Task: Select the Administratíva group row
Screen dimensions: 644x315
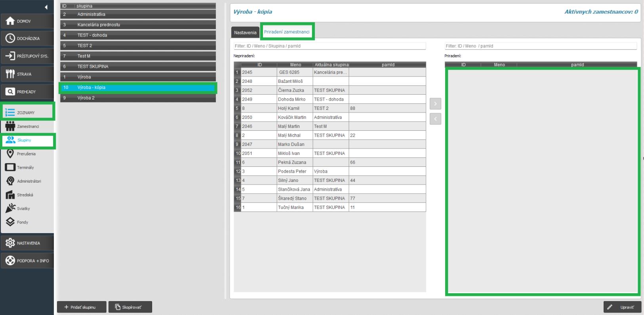Action: (138, 14)
